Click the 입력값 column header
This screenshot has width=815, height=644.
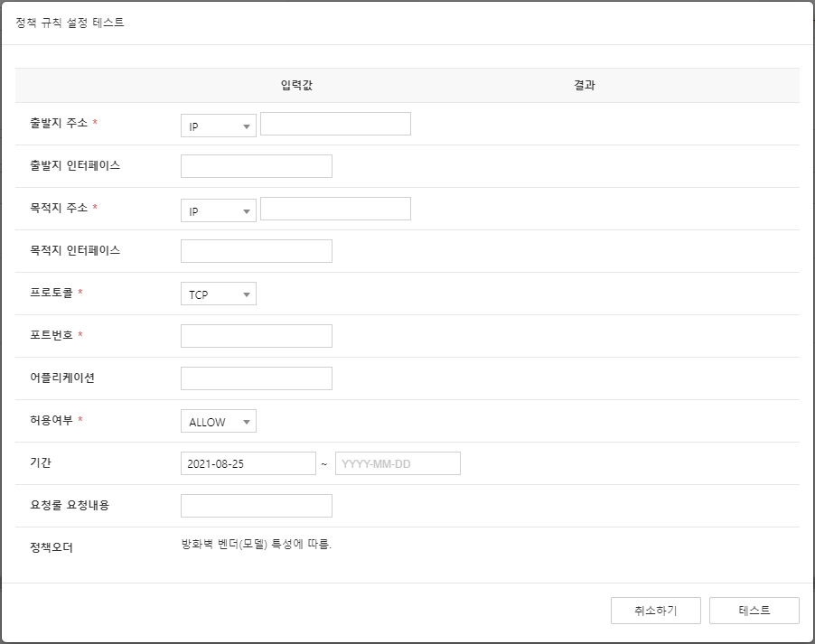click(x=296, y=85)
